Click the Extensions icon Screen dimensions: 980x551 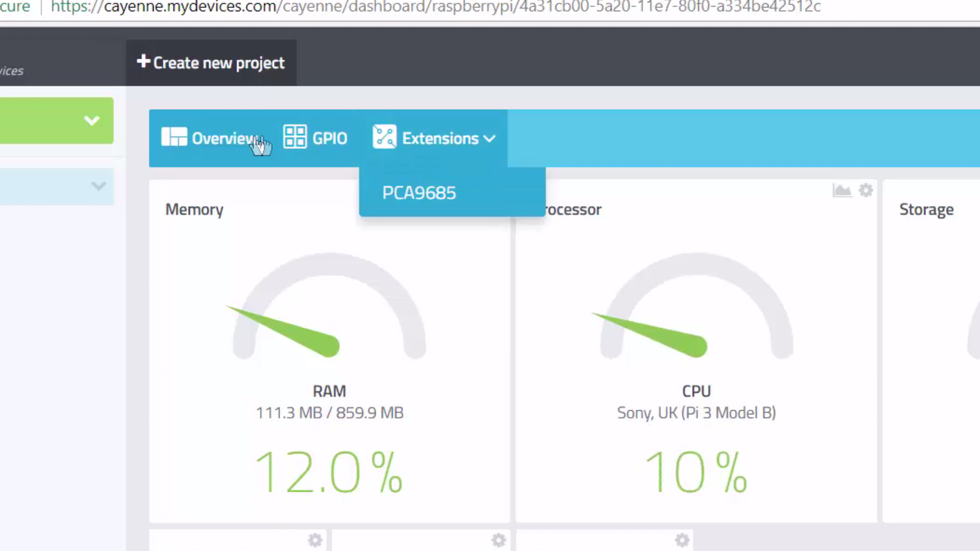point(384,137)
